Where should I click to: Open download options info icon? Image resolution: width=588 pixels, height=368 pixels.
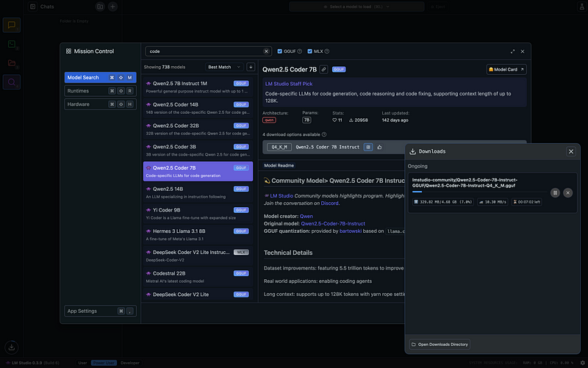pos(324,134)
